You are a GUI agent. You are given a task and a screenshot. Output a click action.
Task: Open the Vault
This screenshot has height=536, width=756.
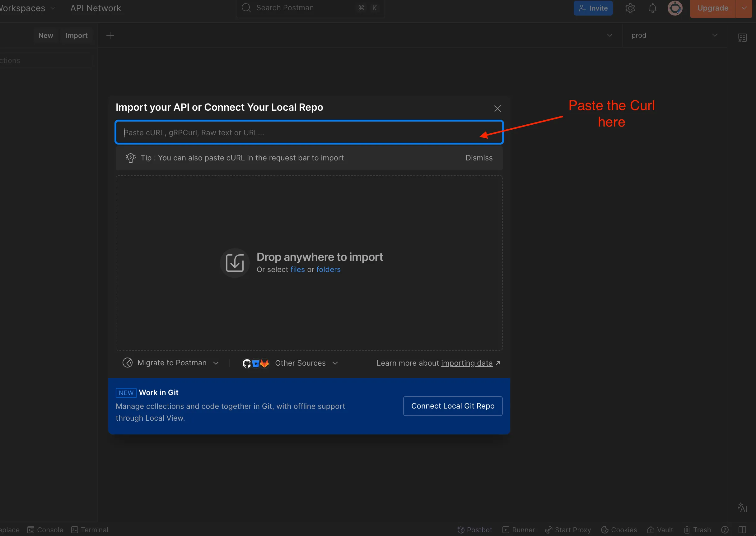[x=660, y=530]
